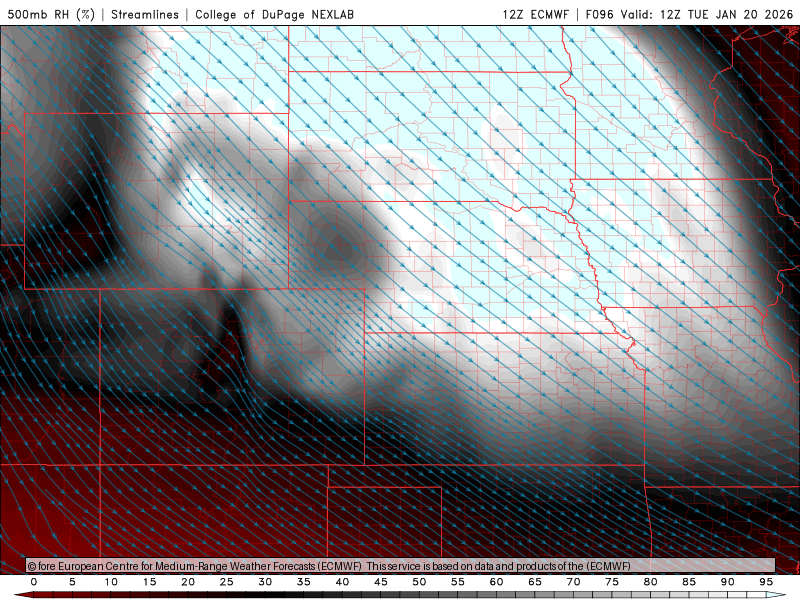Select the "10" label on the color scale

pos(111,582)
